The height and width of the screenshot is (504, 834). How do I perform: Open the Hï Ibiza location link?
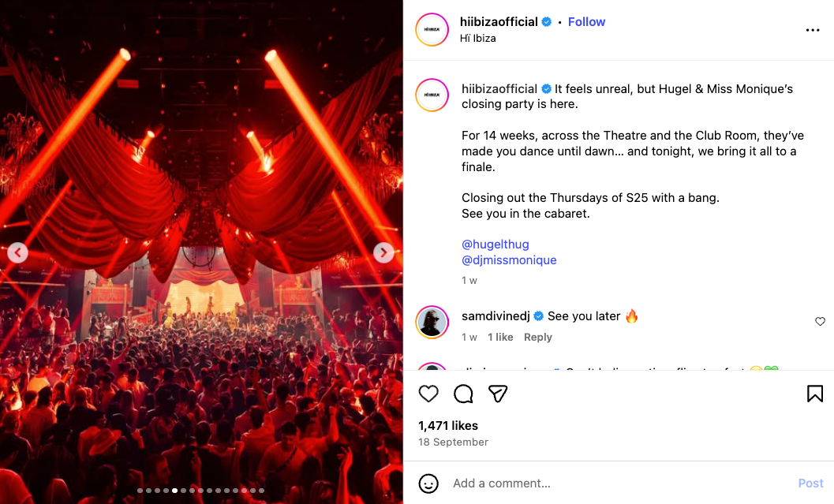pyautogui.click(x=478, y=38)
